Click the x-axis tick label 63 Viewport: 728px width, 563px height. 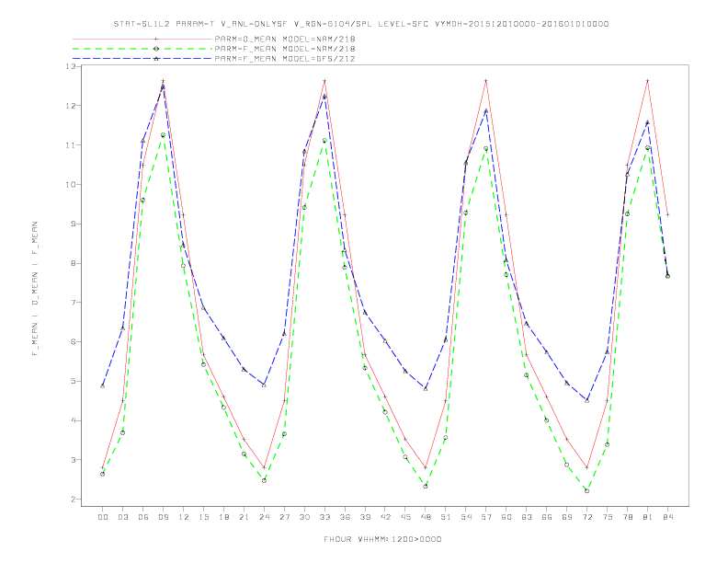[x=527, y=517]
